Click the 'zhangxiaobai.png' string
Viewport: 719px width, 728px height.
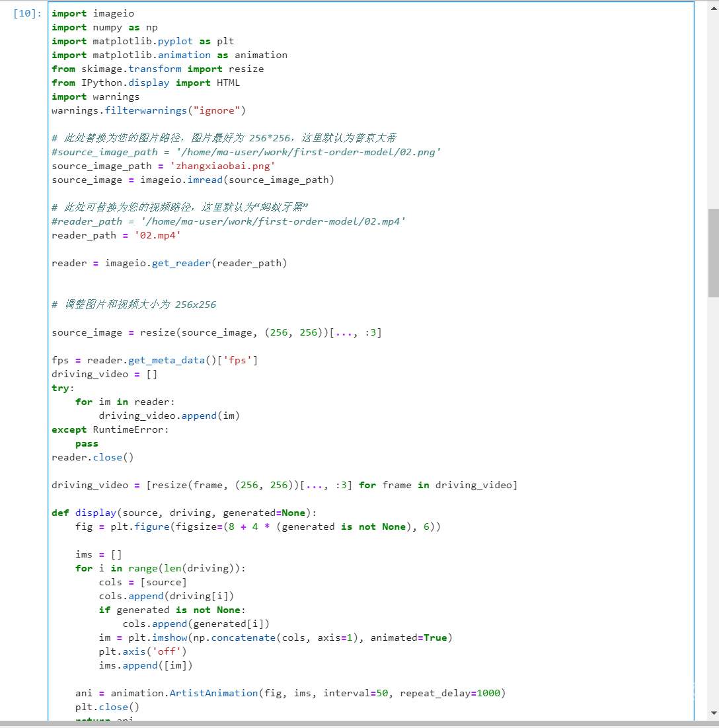(x=223, y=166)
